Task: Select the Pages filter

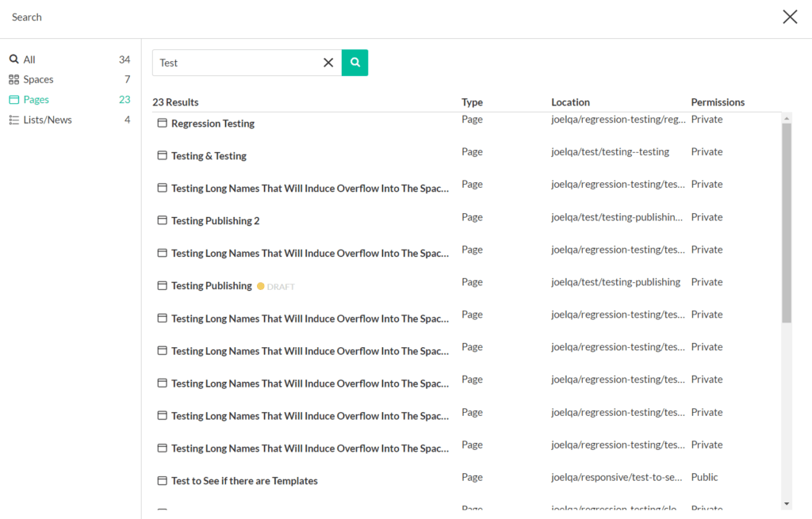Action: pos(36,99)
